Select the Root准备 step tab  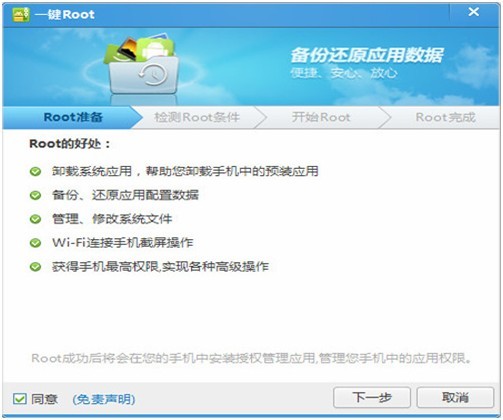(x=73, y=117)
